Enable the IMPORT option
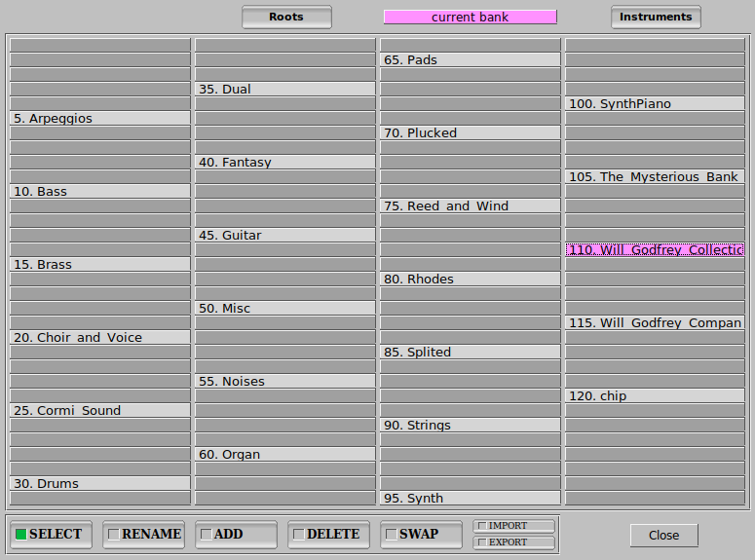 point(513,526)
